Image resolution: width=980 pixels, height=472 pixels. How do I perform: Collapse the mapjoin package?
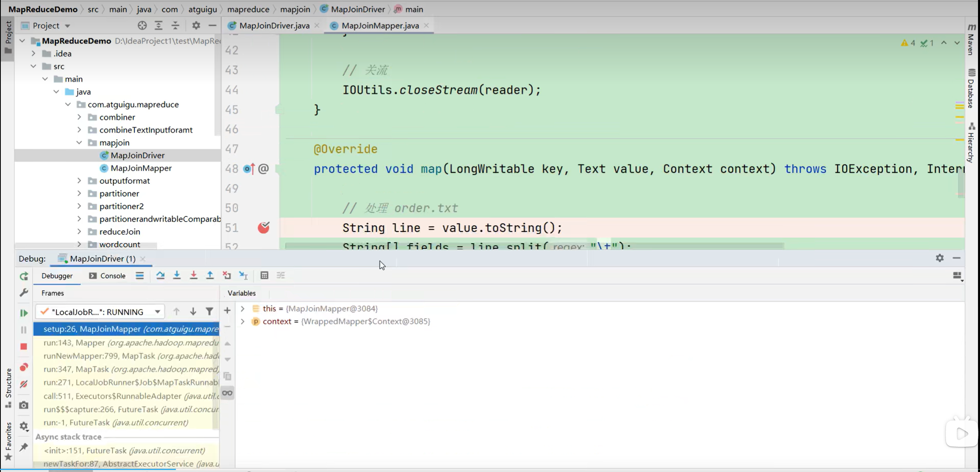click(x=79, y=142)
